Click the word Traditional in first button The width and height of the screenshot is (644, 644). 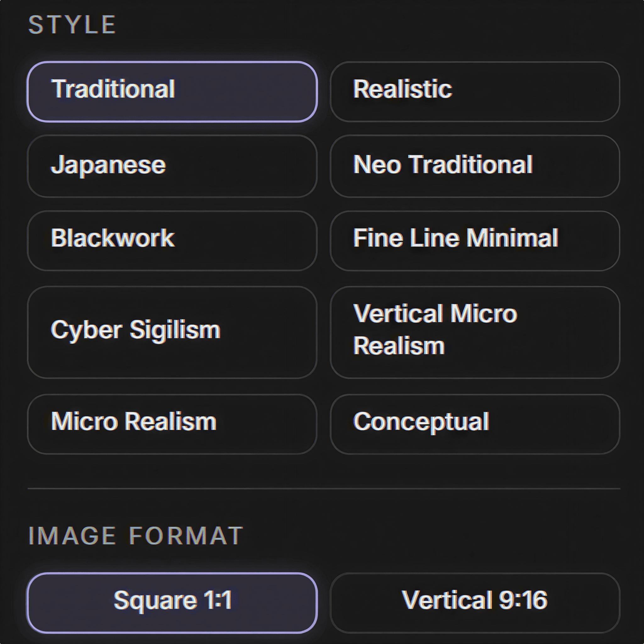pos(113,89)
